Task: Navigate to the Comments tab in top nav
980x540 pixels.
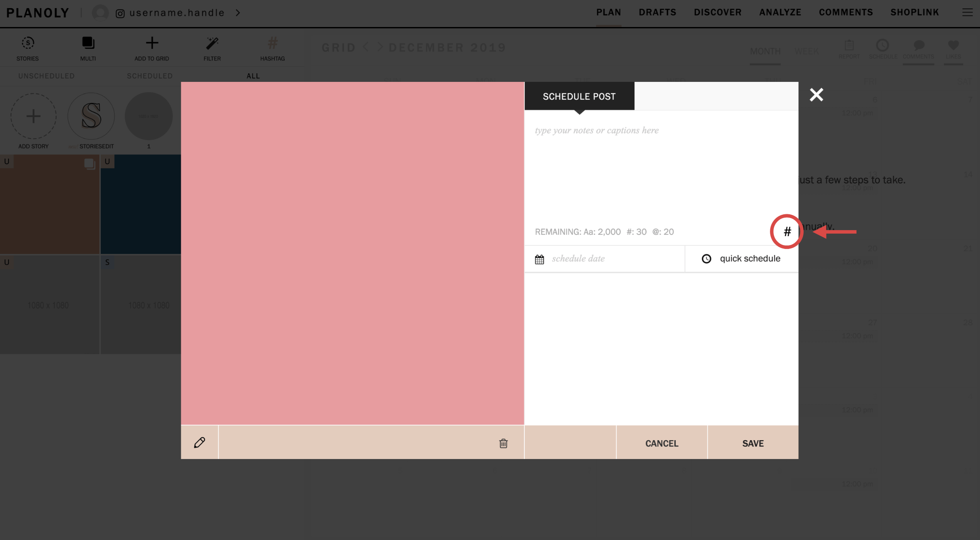Action: [x=846, y=12]
